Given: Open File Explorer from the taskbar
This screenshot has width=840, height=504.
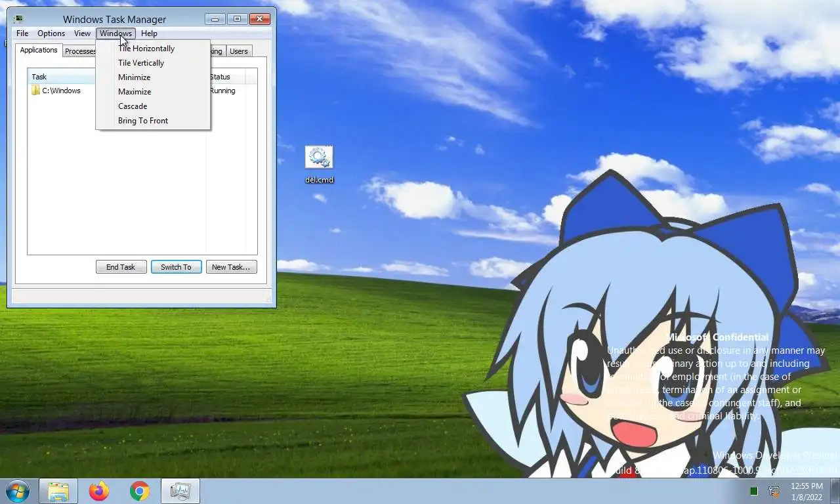Looking at the screenshot, I should pyautogui.click(x=58, y=491).
